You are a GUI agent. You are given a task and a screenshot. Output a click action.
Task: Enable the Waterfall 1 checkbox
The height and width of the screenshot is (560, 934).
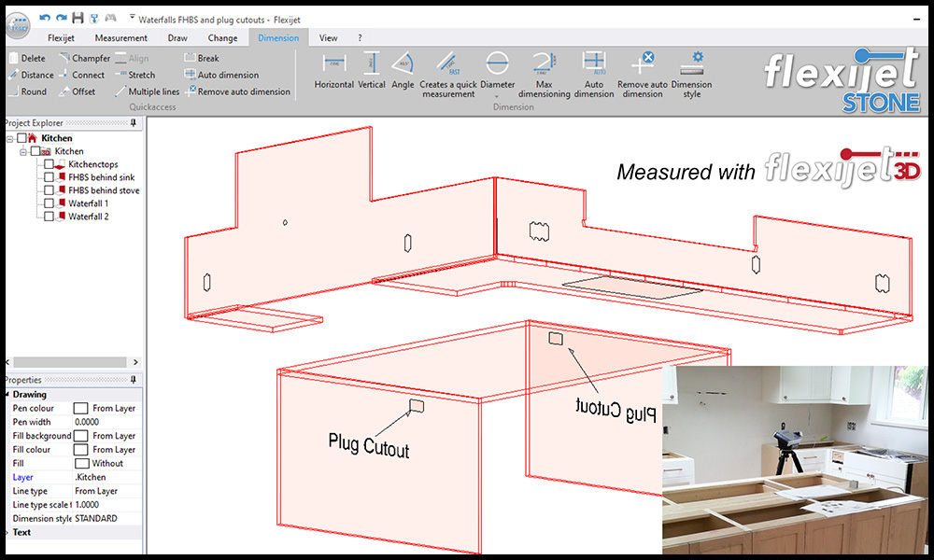[50, 203]
